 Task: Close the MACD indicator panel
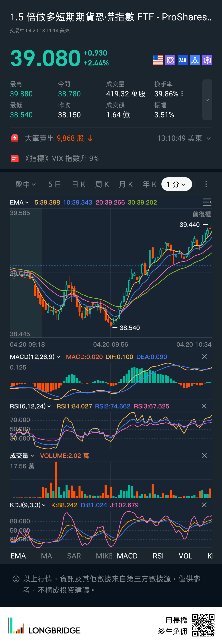tap(204, 357)
